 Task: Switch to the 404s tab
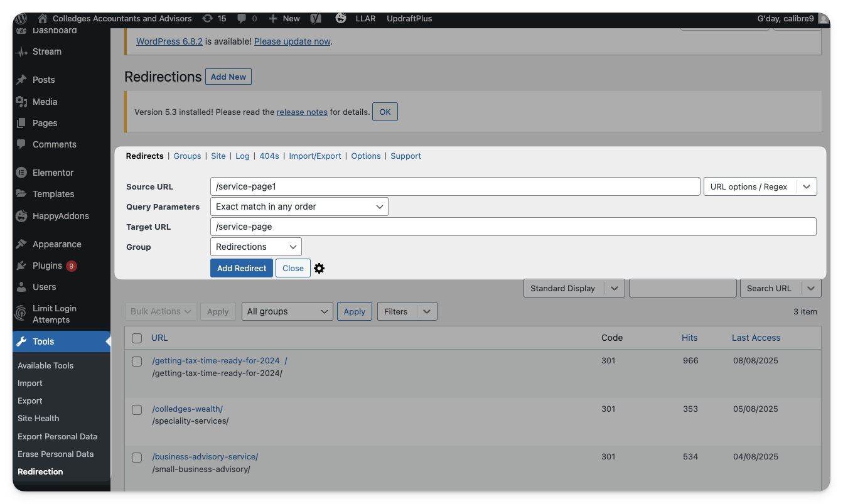[269, 156]
